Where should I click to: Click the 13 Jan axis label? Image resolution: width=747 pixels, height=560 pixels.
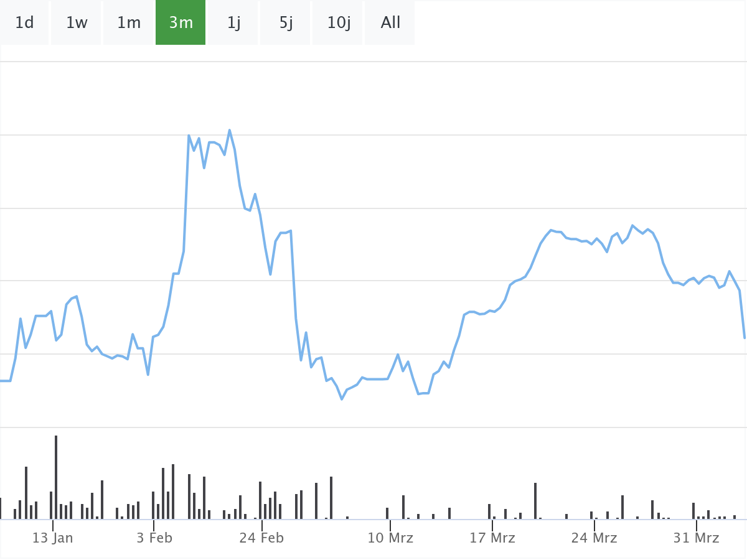[x=52, y=538]
